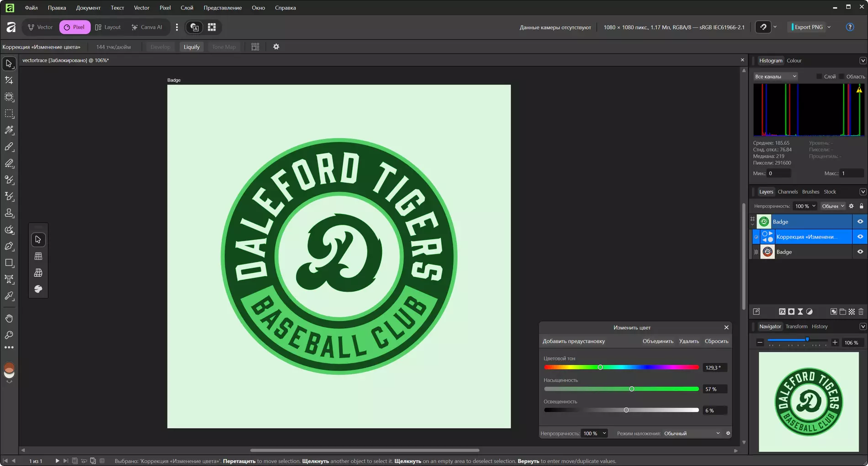
Task: Click the grid view icon in top toolbar
Action: click(212, 27)
